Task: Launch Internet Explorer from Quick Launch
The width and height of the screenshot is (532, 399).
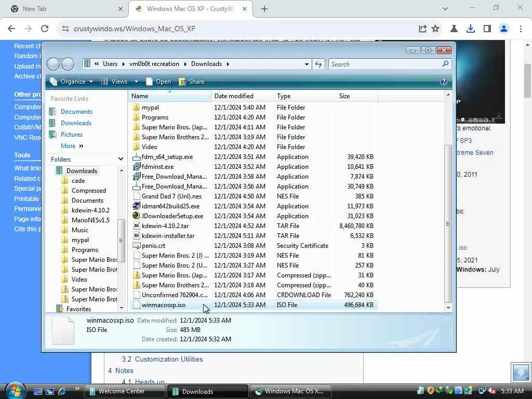Action: click(62, 391)
